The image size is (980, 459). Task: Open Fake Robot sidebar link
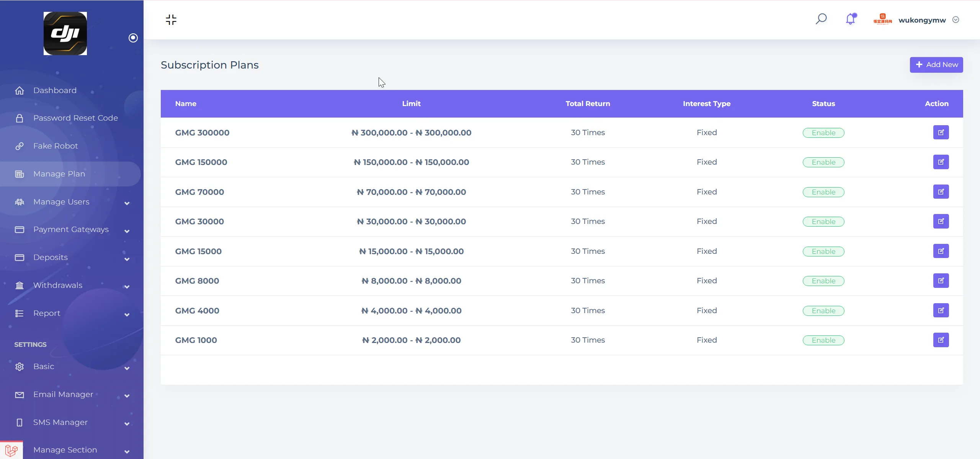click(56, 146)
